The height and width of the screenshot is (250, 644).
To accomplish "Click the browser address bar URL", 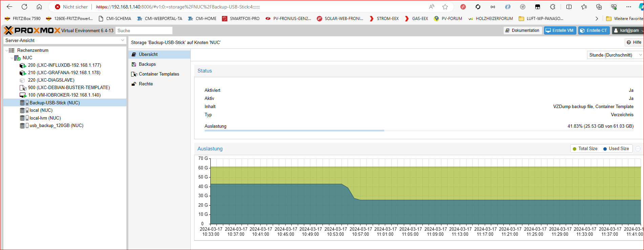I will (178, 7).
